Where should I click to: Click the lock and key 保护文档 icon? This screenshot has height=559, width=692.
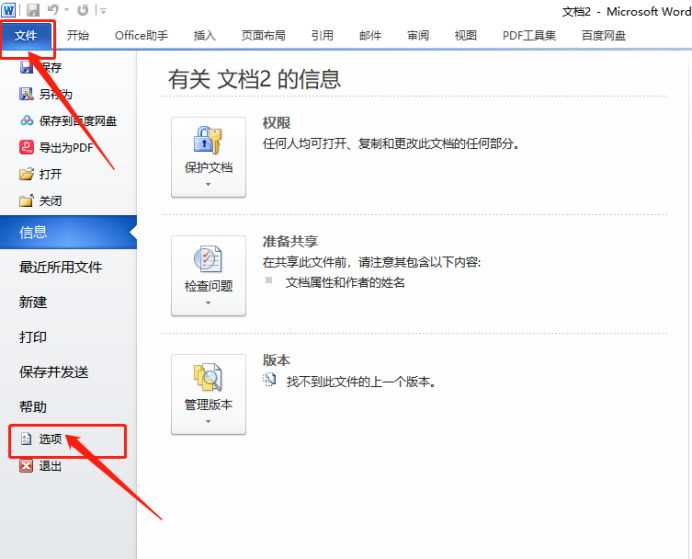tap(208, 140)
